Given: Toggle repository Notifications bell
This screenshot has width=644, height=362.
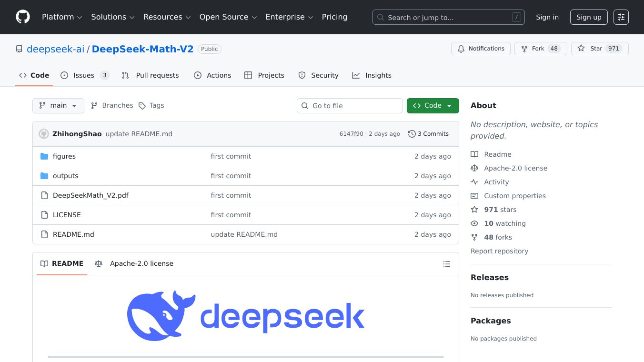Looking at the screenshot, I should [x=481, y=49].
